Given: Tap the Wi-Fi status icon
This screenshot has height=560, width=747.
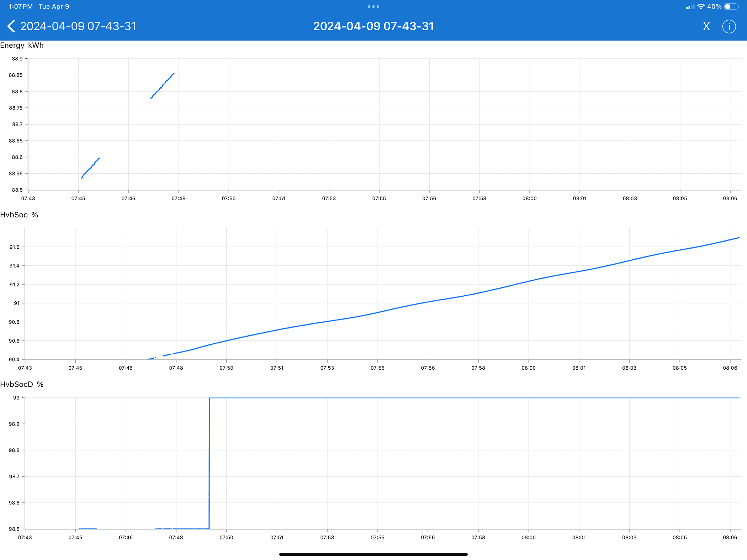Looking at the screenshot, I should click(x=701, y=6).
